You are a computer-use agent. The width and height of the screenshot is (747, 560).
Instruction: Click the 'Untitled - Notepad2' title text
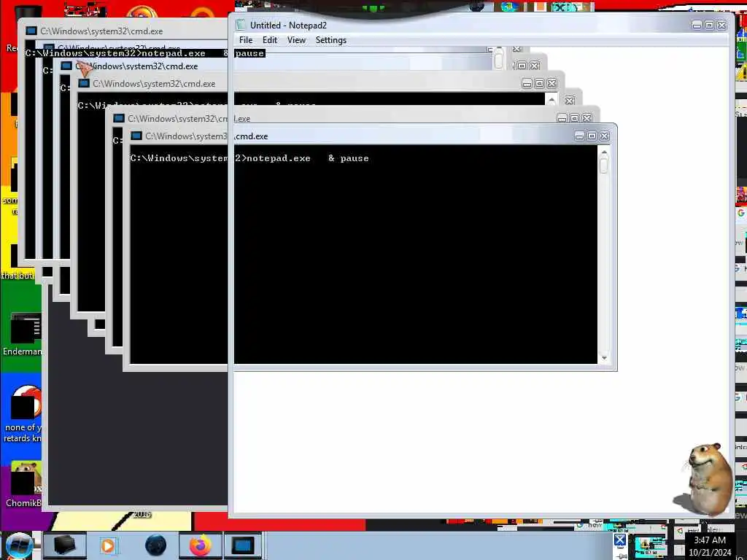(288, 26)
